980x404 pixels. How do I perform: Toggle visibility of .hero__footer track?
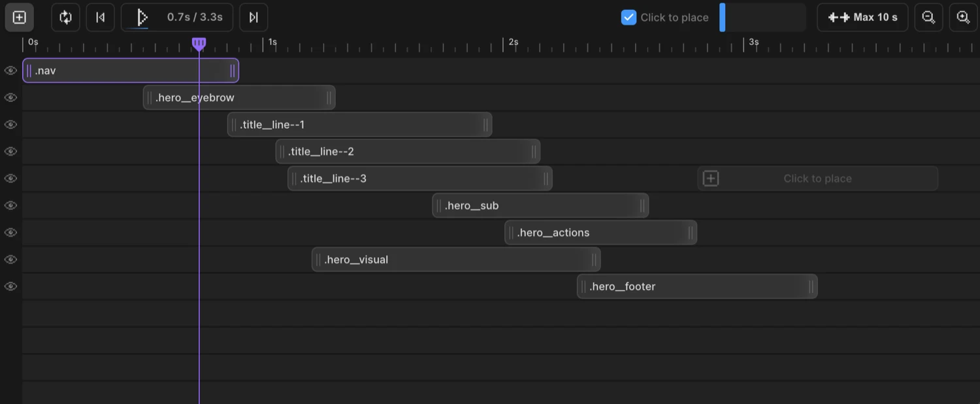(x=10, y=286)
